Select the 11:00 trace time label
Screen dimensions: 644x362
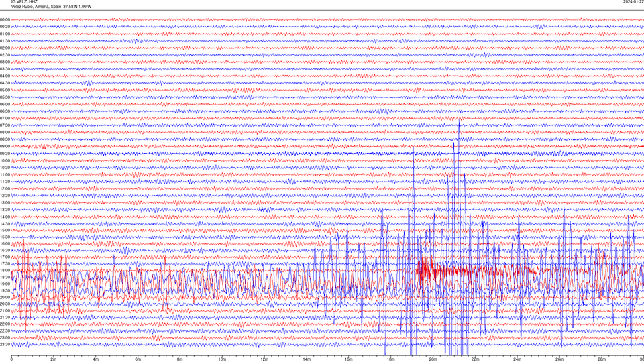(x=5, y=174)
